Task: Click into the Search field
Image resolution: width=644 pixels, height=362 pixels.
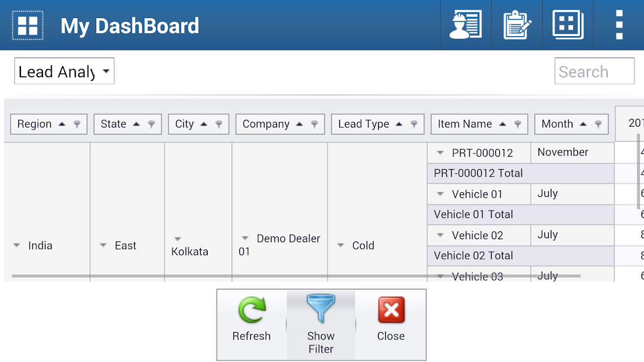Action: click(594, 71)
